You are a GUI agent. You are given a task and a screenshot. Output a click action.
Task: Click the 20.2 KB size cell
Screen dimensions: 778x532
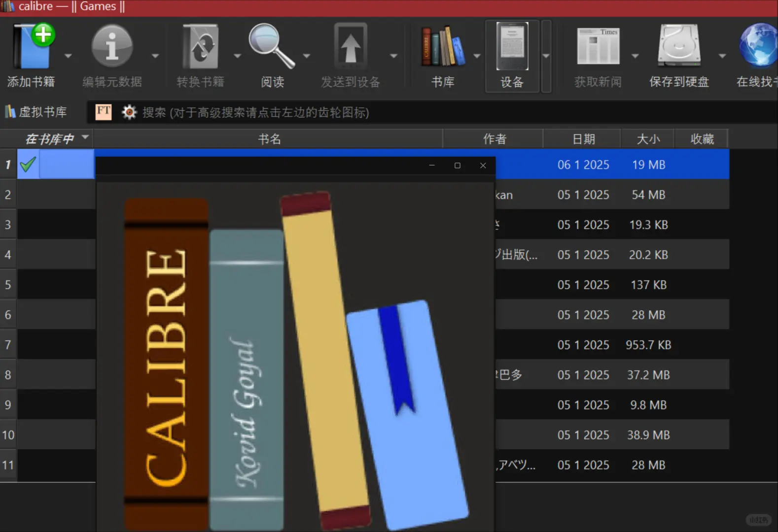648,255
